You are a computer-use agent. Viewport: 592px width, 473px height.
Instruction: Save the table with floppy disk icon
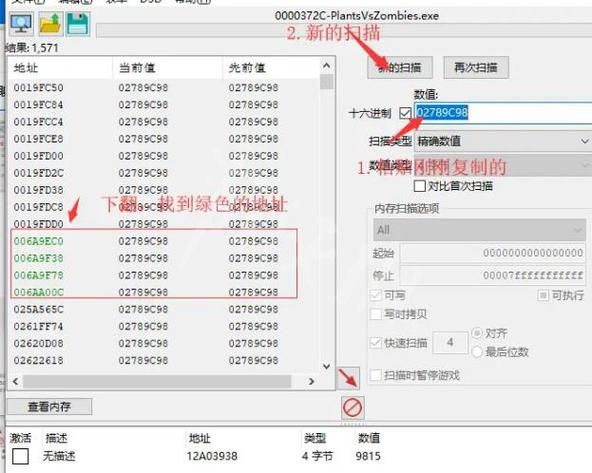tap(78, 24)
